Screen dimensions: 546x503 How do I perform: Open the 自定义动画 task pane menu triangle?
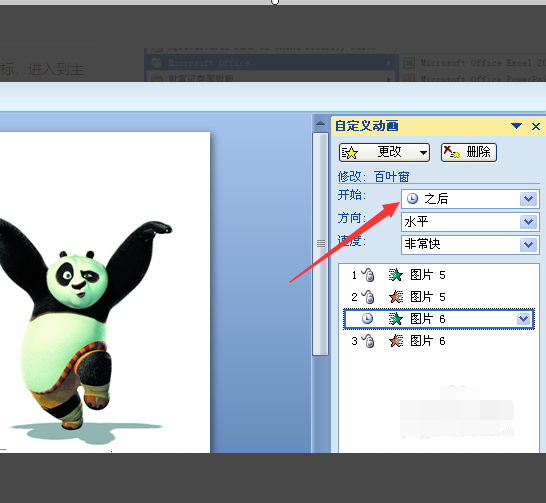click(516, 126)
